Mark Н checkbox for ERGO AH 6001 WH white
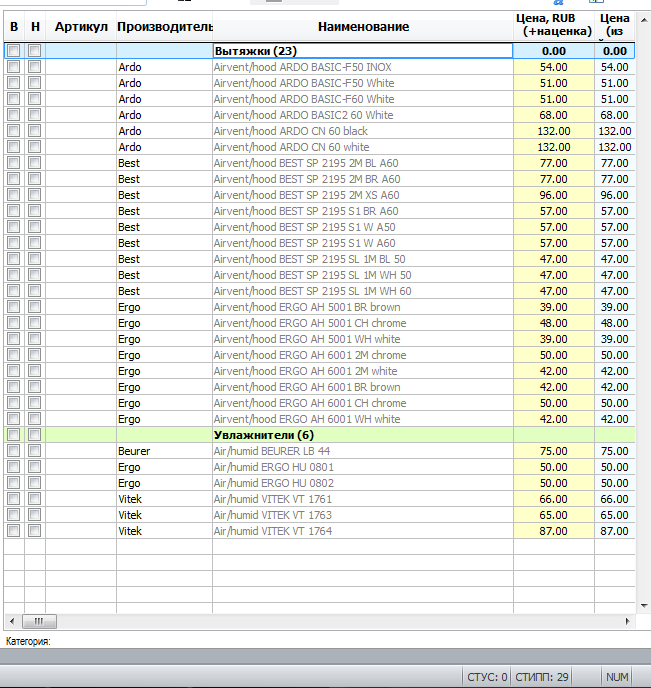The width and height of the screenshot is (651, 688). point(35,419)
